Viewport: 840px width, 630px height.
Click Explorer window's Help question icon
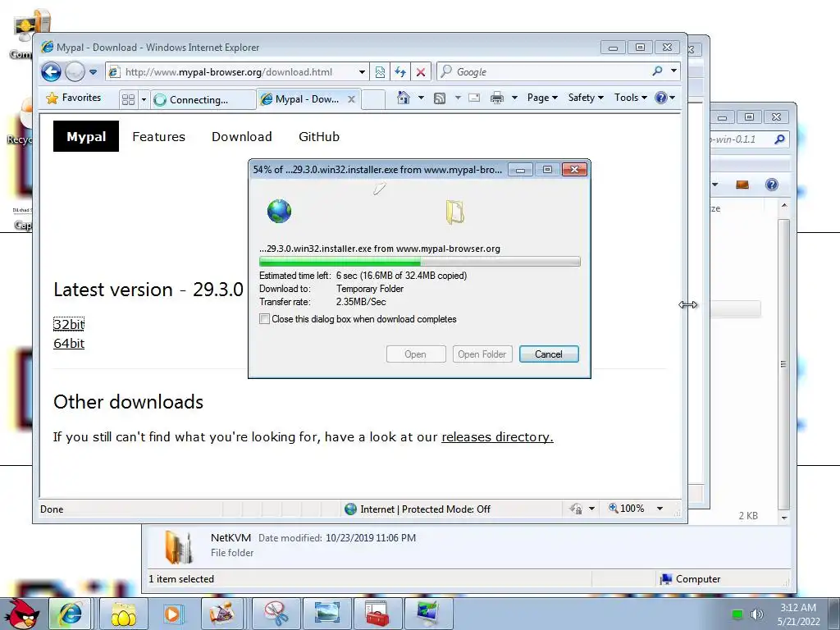771,185
